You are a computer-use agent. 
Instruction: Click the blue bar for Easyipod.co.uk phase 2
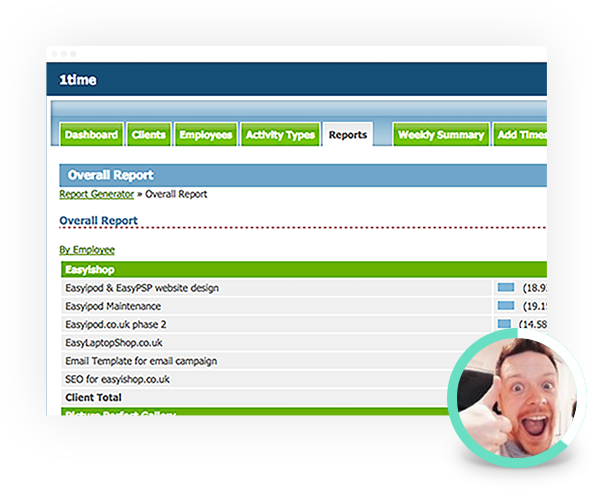[x=504, y=324]
